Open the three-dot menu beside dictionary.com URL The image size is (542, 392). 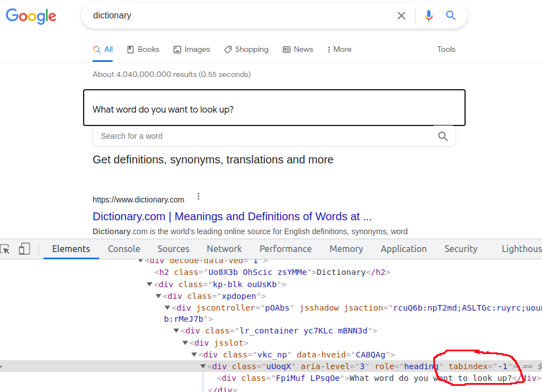pos(199,196)
